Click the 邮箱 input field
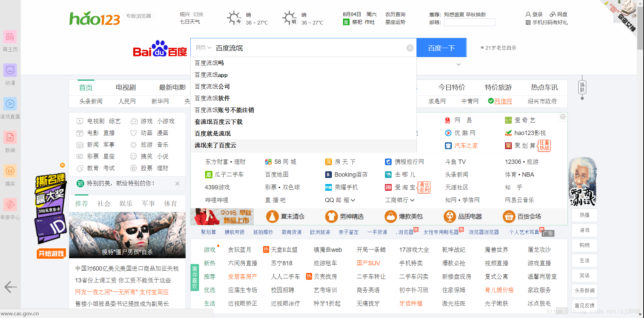Screen dimensions: 644x318 point(469,22)
